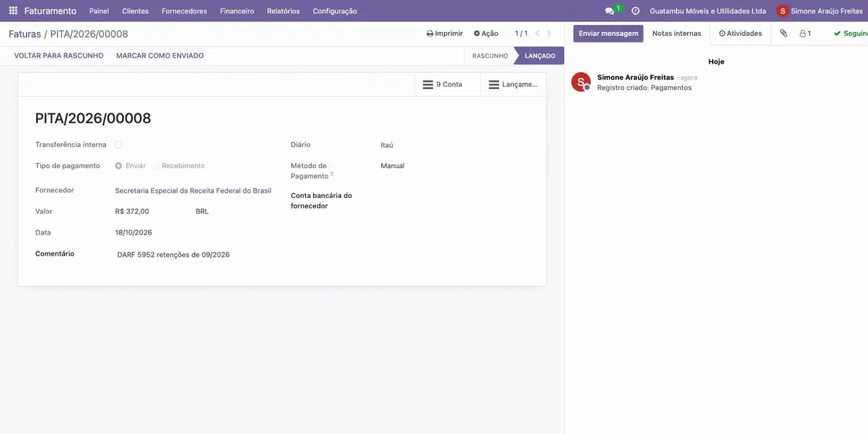Show followers via the person icon

[x=805, y=33]
